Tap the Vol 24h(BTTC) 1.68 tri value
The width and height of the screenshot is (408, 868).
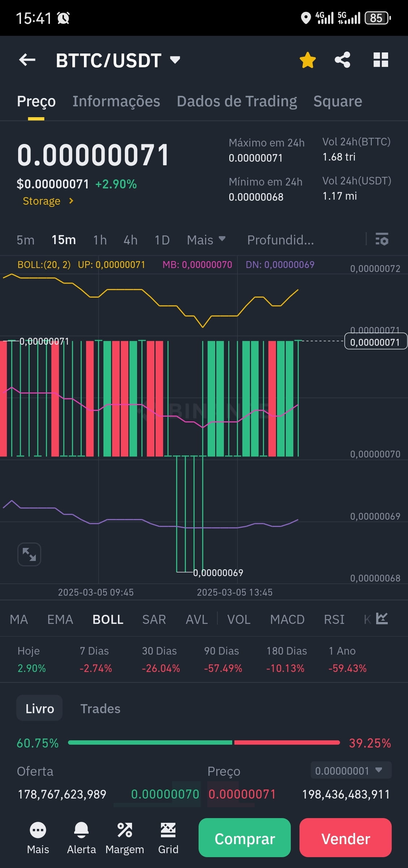pos(339,157)
